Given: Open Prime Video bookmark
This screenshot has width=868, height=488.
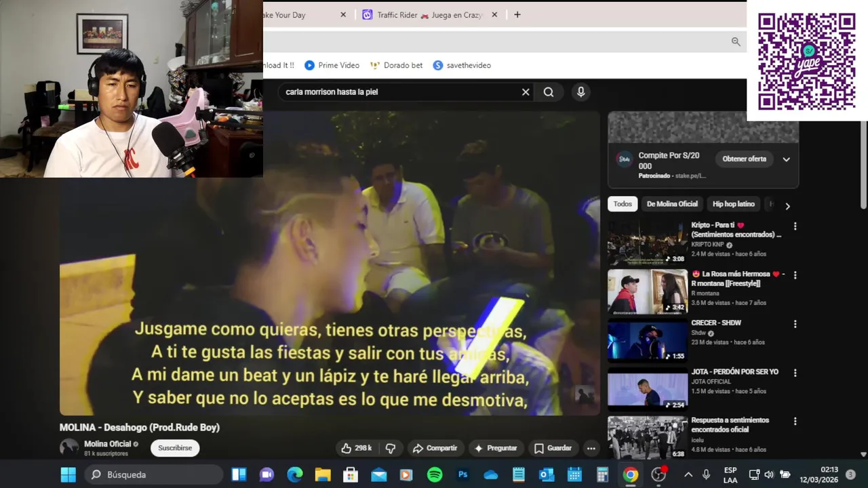Looking at the screenshot, I should point(332,65).
